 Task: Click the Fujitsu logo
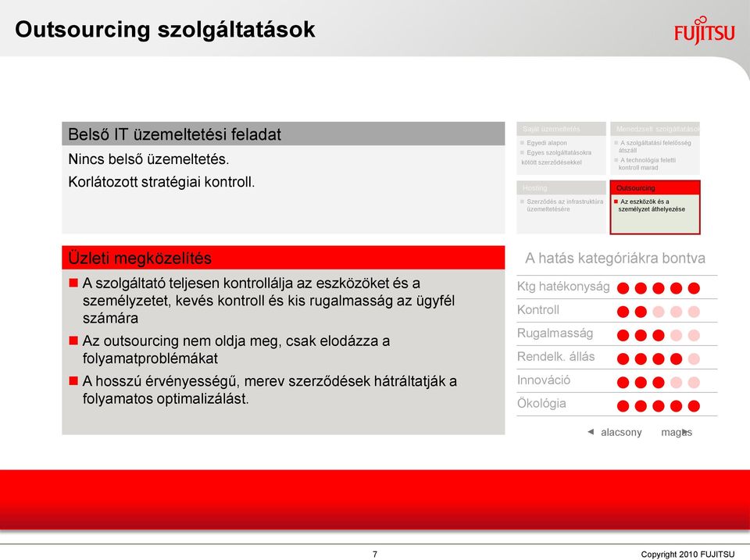704,30
